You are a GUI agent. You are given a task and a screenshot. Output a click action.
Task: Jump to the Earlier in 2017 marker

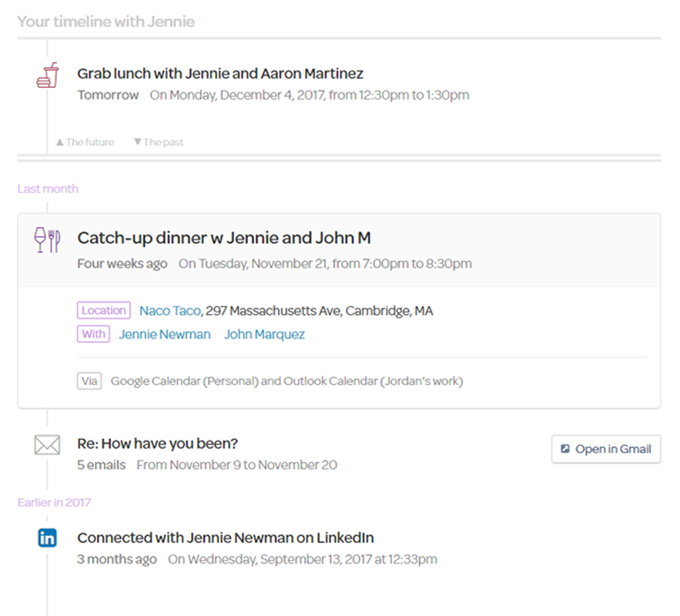(54, 503)
